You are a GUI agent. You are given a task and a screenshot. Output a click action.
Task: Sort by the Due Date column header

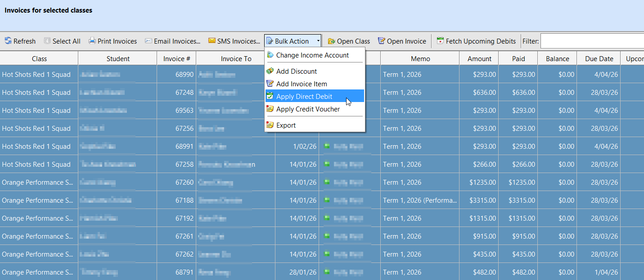click(x=599, y=59)
